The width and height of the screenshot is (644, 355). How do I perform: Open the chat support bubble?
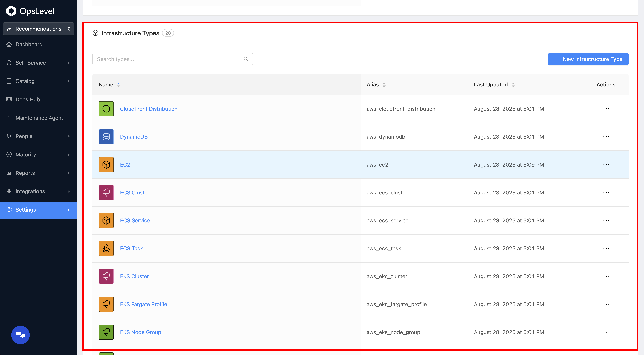(21, 335)
